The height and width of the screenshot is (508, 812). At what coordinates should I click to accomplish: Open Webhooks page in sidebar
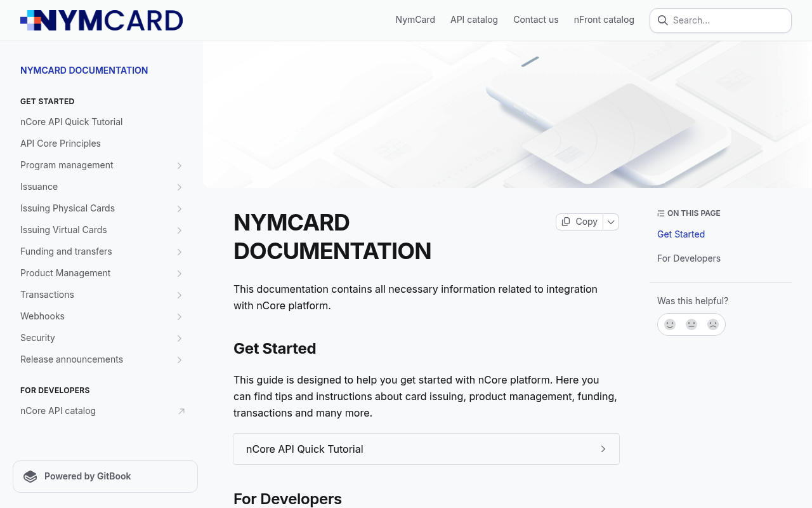click(x=43, y=316)
